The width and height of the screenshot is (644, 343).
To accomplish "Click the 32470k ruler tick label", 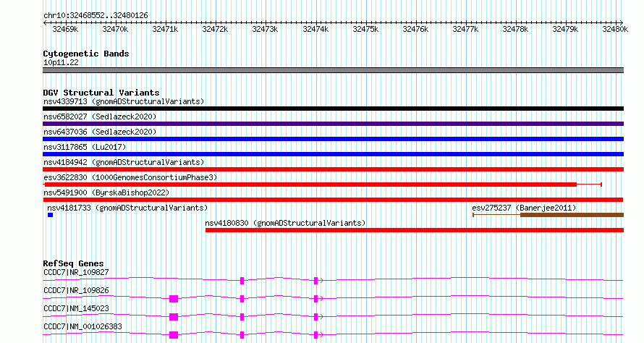I will tap(115, 29).
